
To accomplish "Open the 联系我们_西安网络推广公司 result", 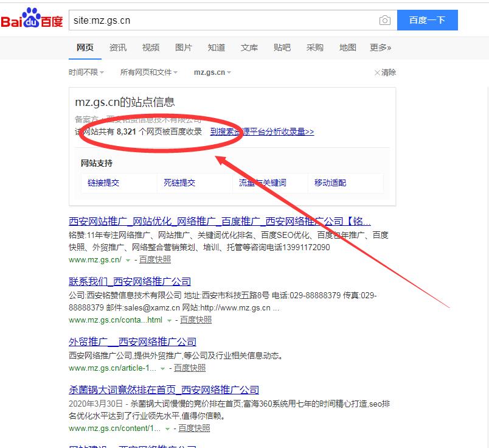I will click(130, 281).
